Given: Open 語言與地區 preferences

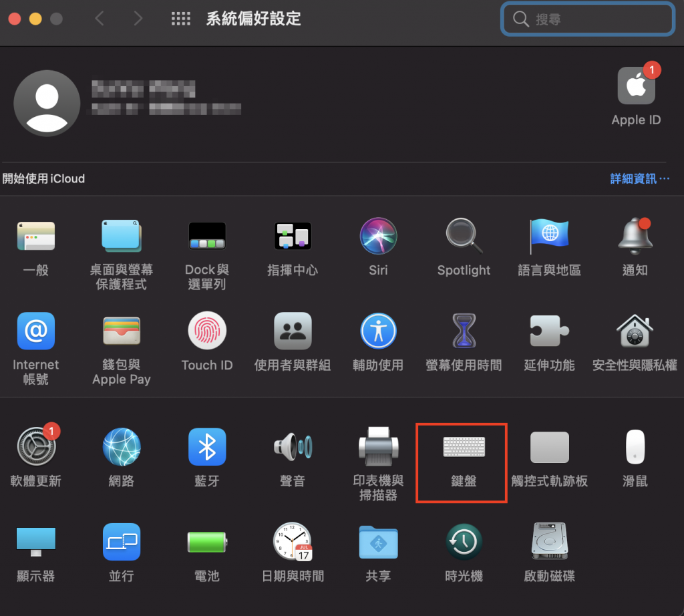Looking at the screenshot, I should [x=549, y=236].
